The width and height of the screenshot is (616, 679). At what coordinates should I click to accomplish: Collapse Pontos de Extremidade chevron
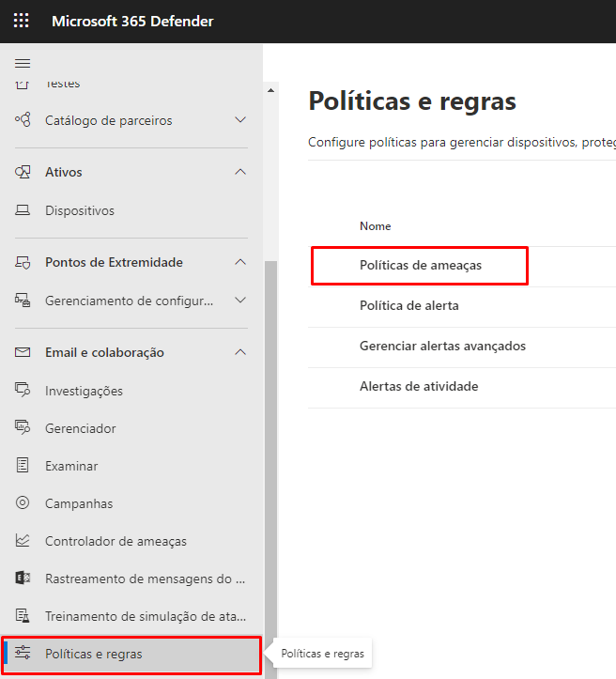[240, 262]
